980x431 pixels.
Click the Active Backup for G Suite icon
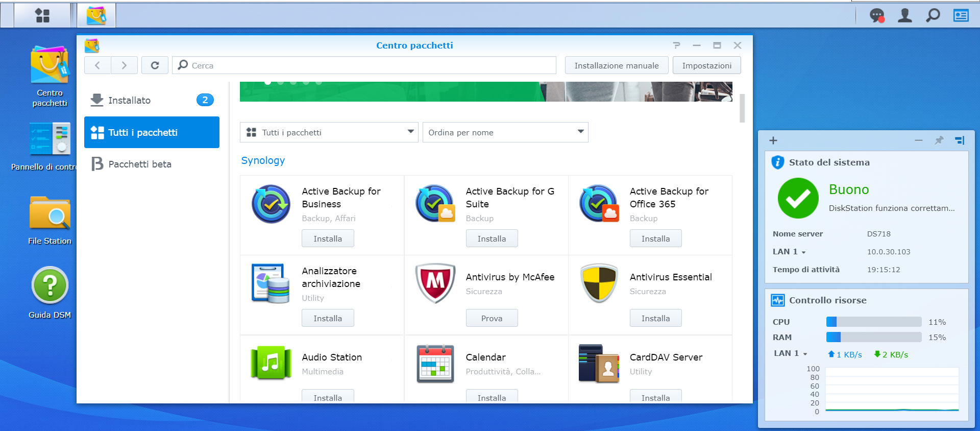click(435, 204)
